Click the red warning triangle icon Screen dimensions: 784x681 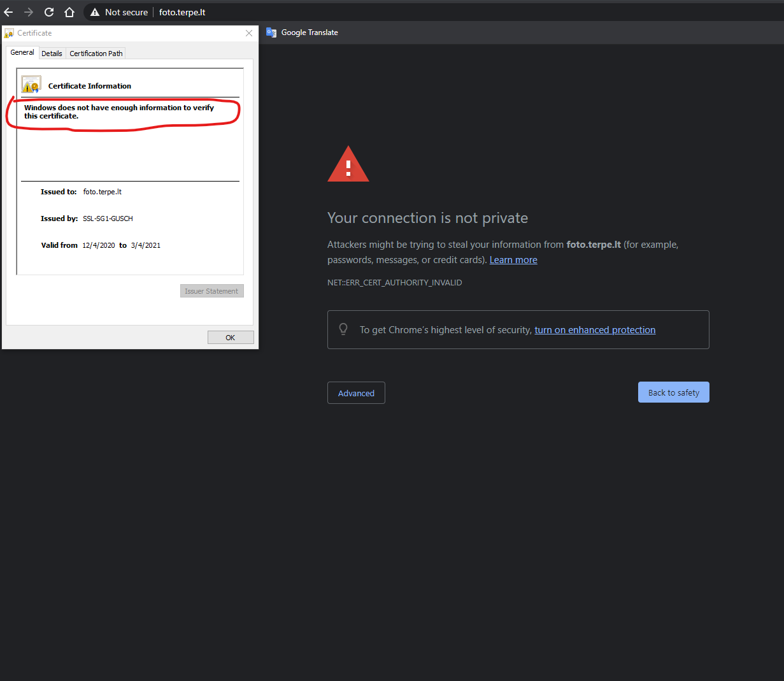[x=348, y=164]
